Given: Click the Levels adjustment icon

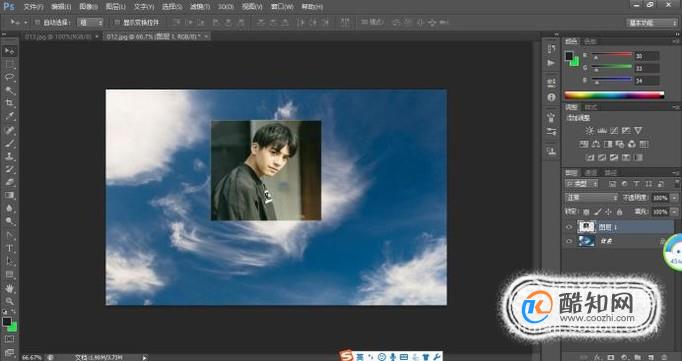Looking at the screenshot, I should pyautogui.click(x=602, y=130).
